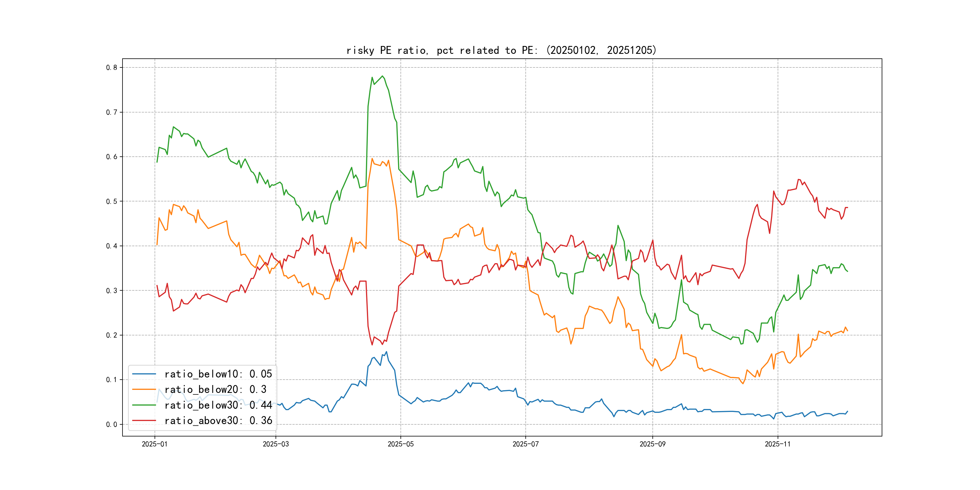Viewport: 980px width, 490px height.
Task: Click the 0.0 y-axis tick label
Action: pos(112,425)
